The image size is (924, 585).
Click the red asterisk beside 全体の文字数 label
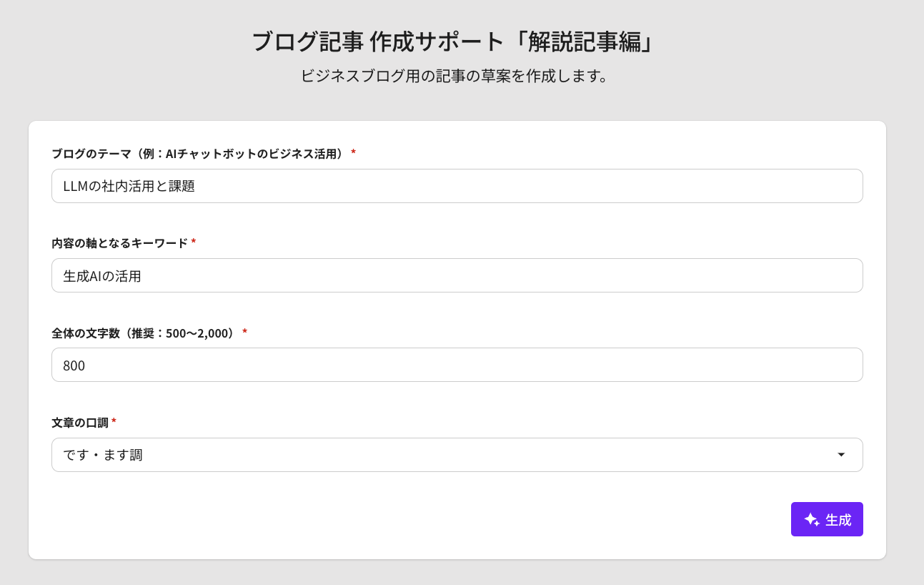click(244, 332)
